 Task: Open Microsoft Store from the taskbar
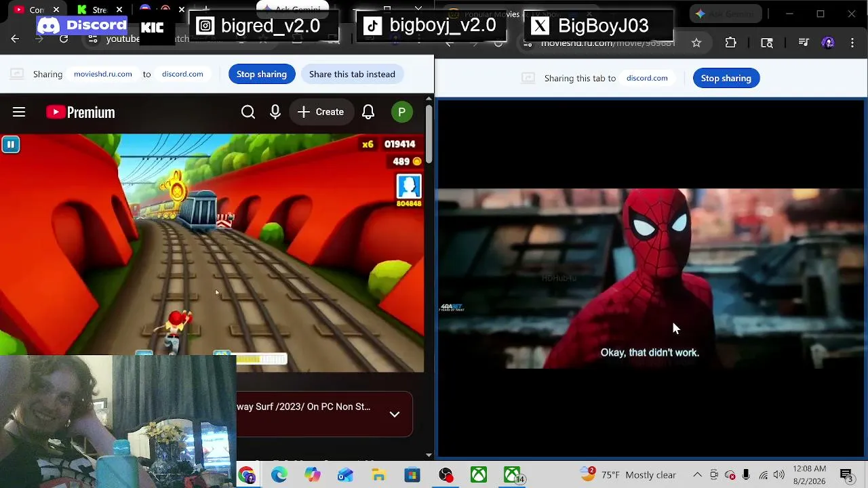pos(412,474)
